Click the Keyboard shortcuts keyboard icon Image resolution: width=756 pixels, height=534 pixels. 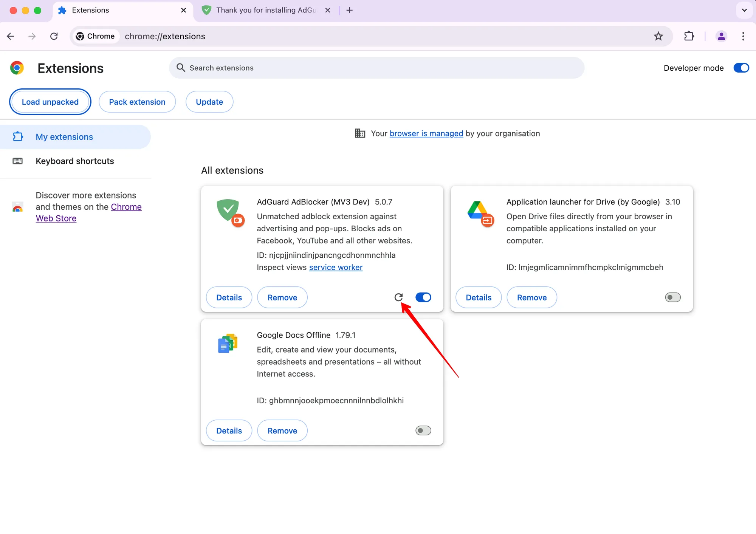pyautogui.click(x=17, y=161)
